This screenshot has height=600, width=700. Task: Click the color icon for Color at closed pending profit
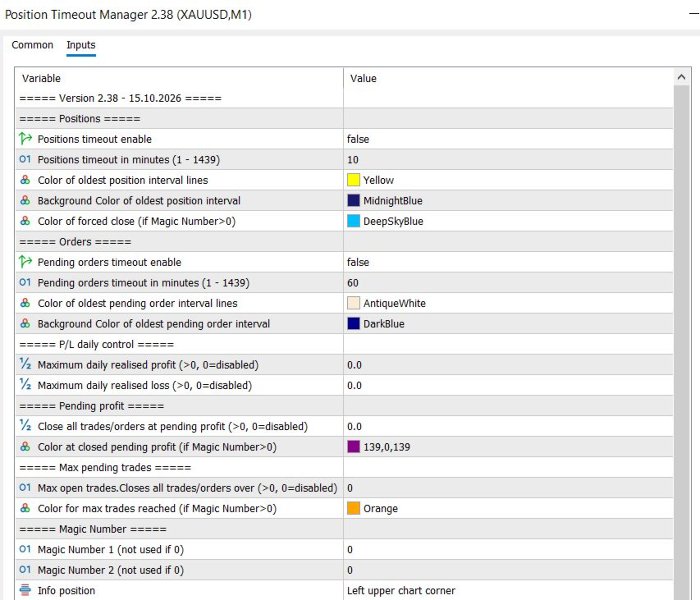pyautogui.click(x=25, y=447)
